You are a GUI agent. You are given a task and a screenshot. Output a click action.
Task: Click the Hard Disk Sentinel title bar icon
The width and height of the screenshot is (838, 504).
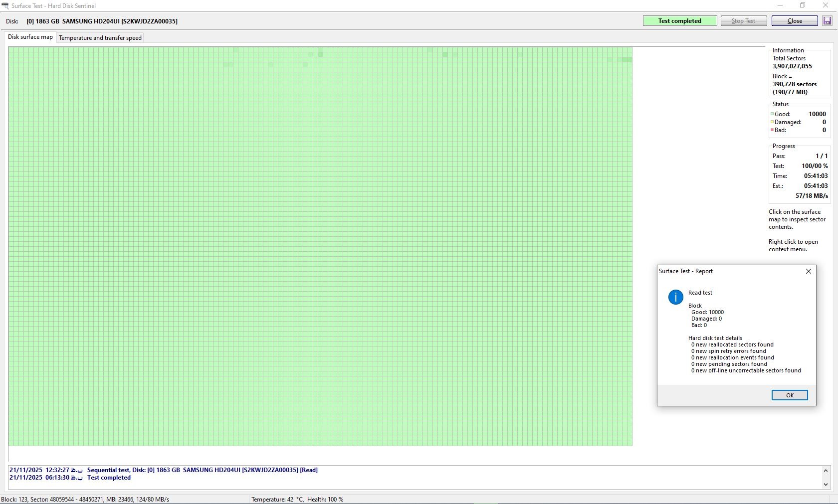[x=5, y=5]
